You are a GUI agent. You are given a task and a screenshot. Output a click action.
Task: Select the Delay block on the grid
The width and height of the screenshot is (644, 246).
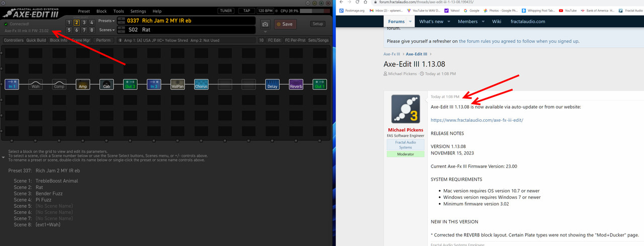(x=272, y=85)
